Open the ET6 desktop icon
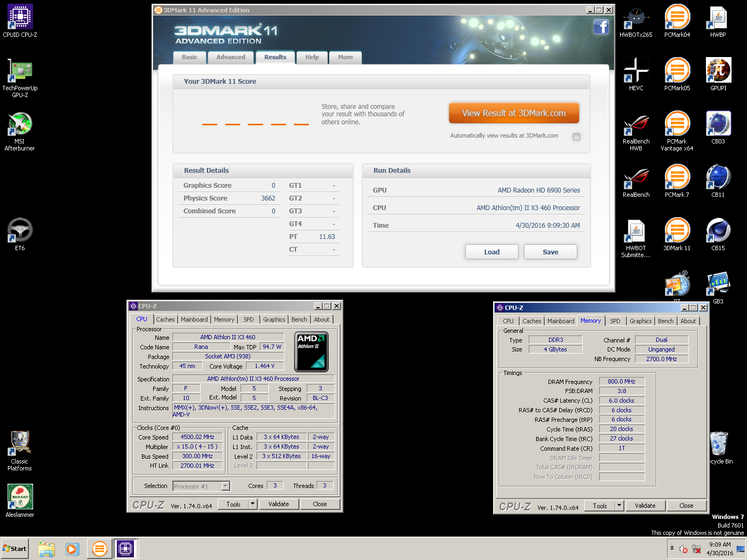This screenshot has width=747, height=560. [20, 234]
